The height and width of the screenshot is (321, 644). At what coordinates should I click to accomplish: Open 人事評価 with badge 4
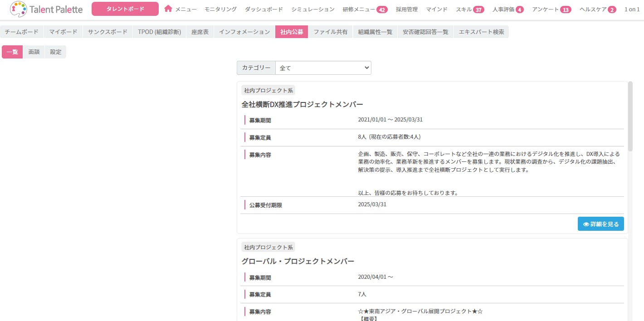tap(507, 10)
